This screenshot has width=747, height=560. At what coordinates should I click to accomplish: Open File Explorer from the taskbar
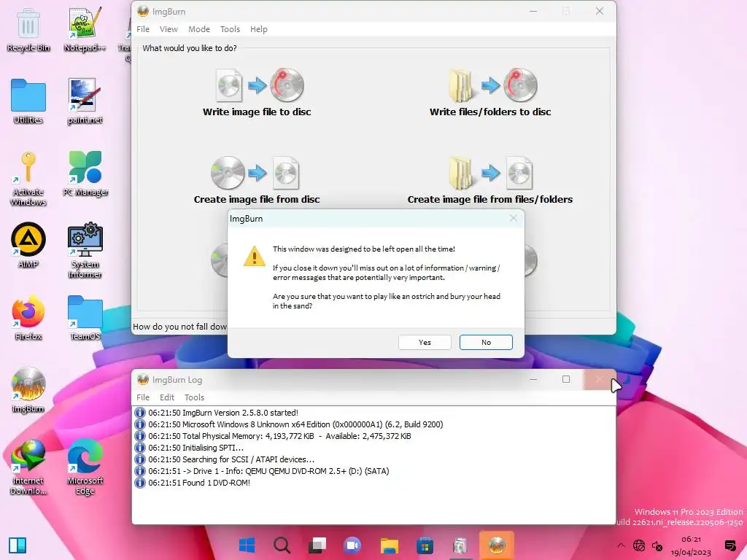click(390, 545)
